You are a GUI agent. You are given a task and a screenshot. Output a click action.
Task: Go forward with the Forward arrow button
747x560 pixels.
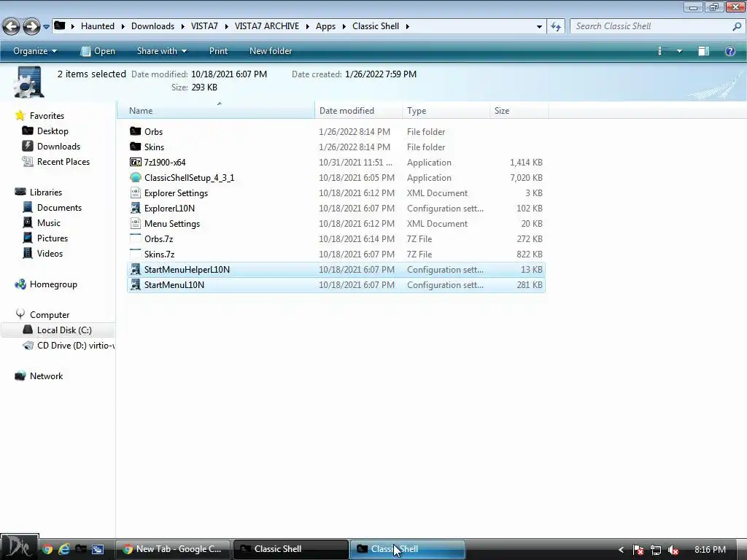click(x=31, y=26)
